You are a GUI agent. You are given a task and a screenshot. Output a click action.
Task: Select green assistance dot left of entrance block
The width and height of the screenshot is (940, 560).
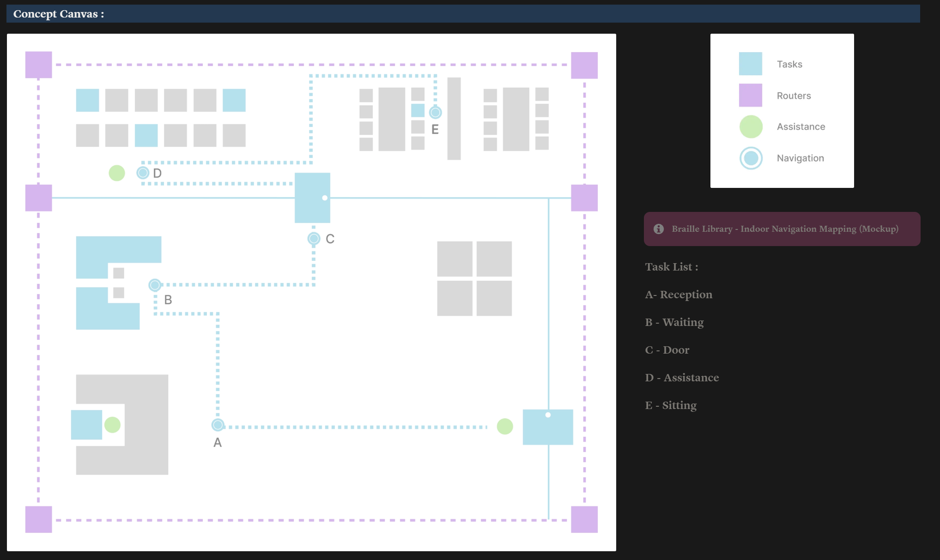[x=505, y=426]
